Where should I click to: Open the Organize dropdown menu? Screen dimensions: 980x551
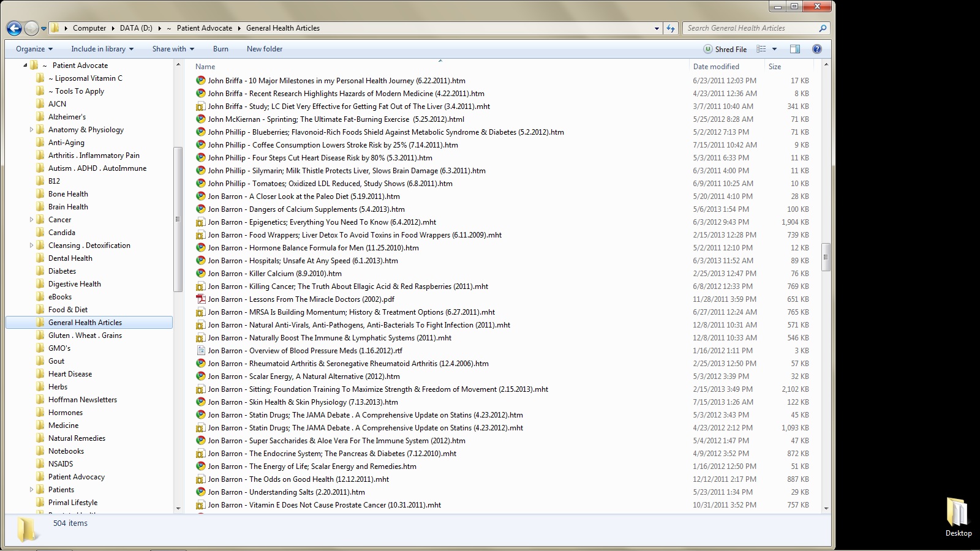(x=34, y=49)
